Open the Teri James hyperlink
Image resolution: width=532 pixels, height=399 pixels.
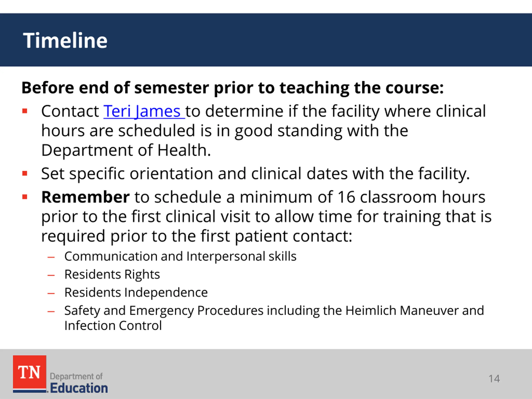(144, 112)
